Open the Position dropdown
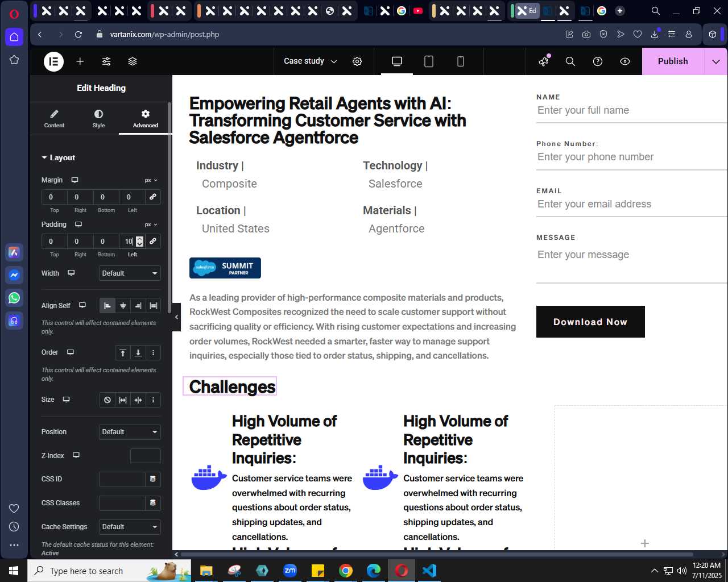Viewport: 728px width, 582px height. (130, 432)
